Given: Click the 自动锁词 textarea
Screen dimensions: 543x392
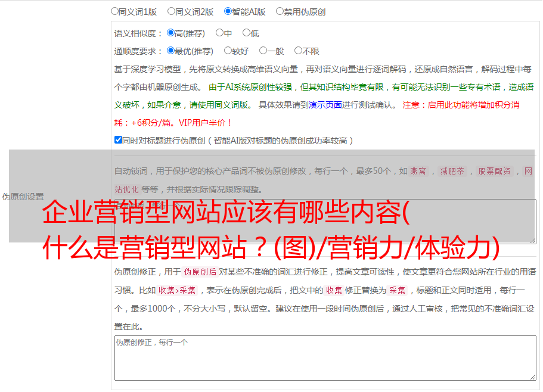Looking at the screenshot, I should tap(325, 222).
